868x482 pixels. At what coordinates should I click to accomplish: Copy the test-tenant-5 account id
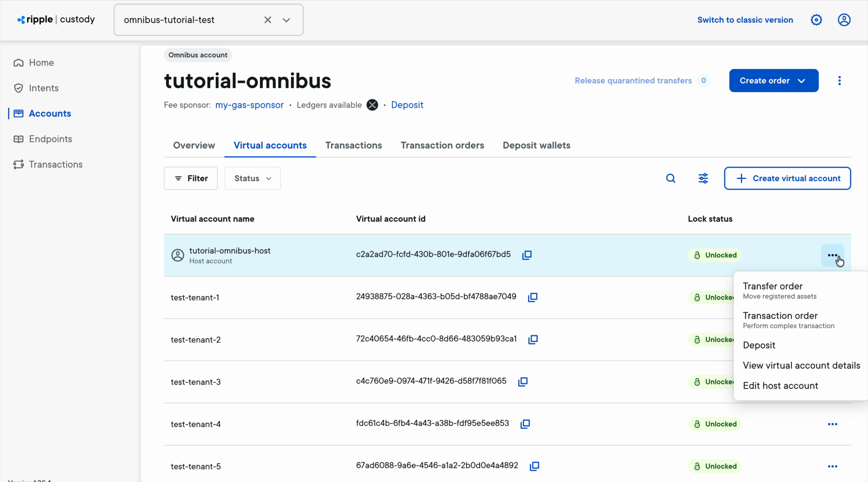534,466
